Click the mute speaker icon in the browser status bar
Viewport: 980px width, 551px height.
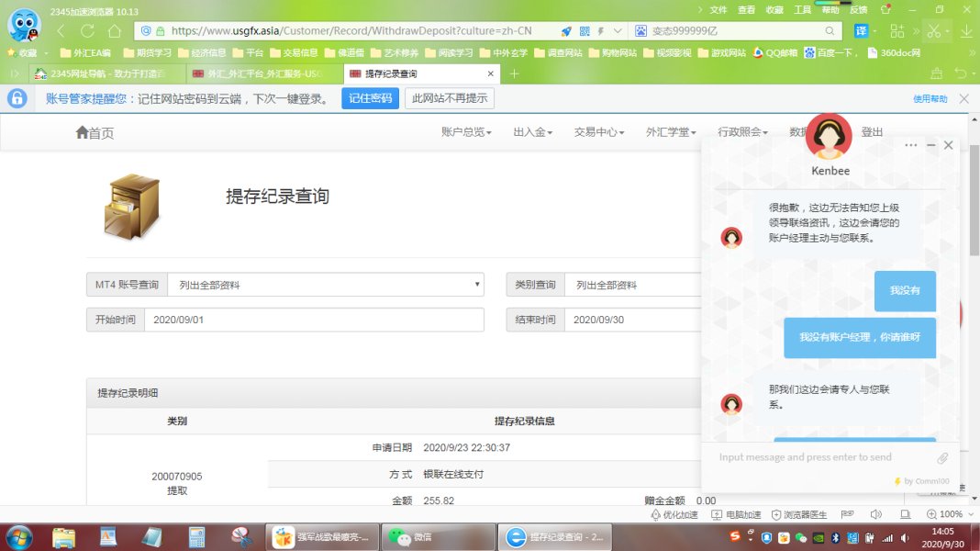click(x=875, y=514)
